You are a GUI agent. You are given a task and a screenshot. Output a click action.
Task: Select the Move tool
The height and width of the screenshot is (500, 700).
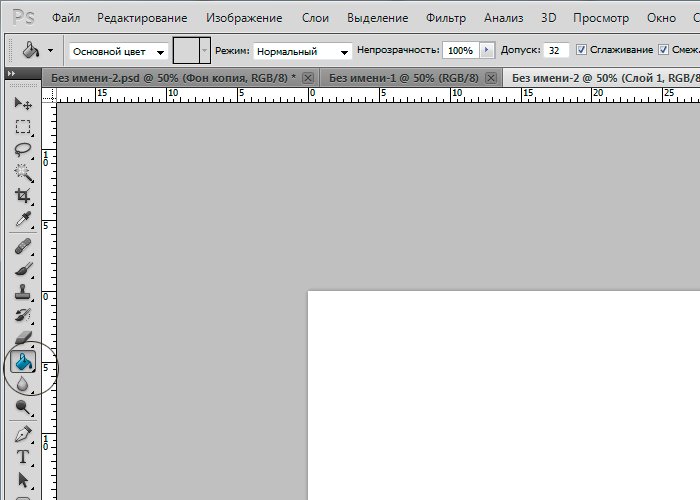pyautogui.click(x=22, y=104)
